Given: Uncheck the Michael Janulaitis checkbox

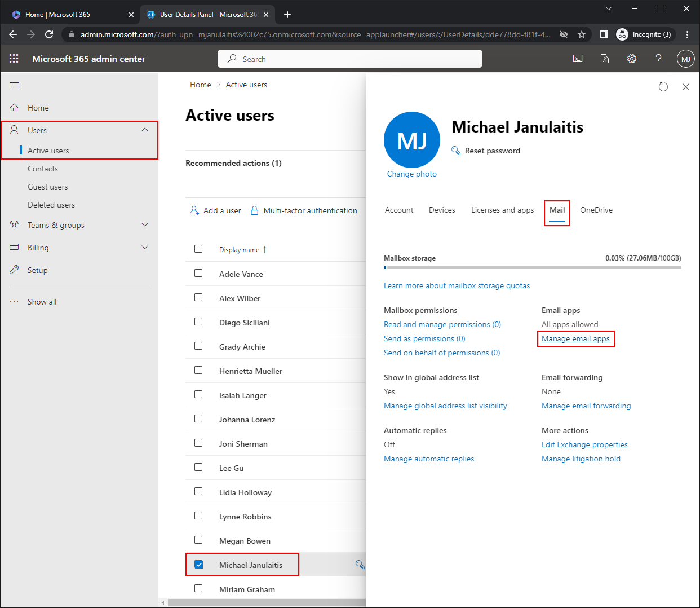Looking at the screenshot, I should click(198, 564).
